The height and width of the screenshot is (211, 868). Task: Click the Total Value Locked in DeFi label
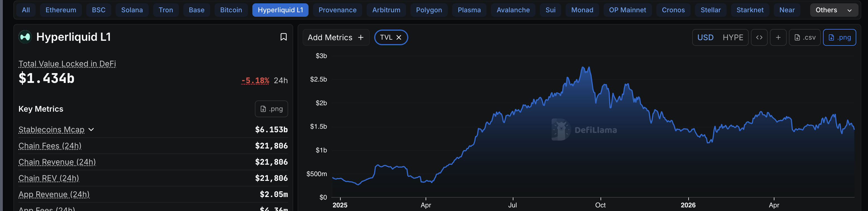(67, 64)
